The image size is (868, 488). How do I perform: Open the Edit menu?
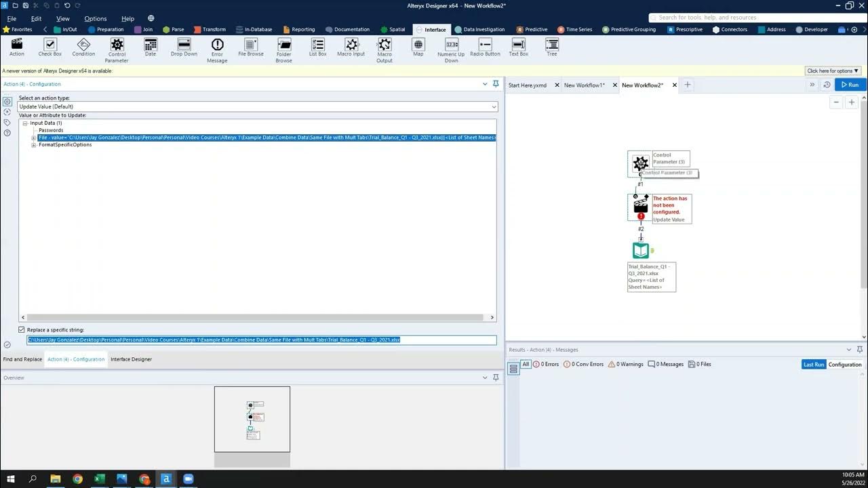36,19
